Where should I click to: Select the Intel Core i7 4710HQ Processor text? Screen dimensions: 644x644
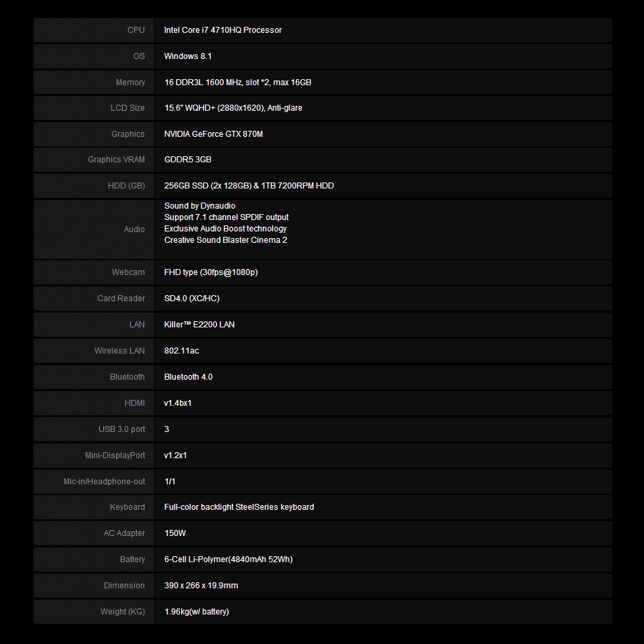click(223, 30)
